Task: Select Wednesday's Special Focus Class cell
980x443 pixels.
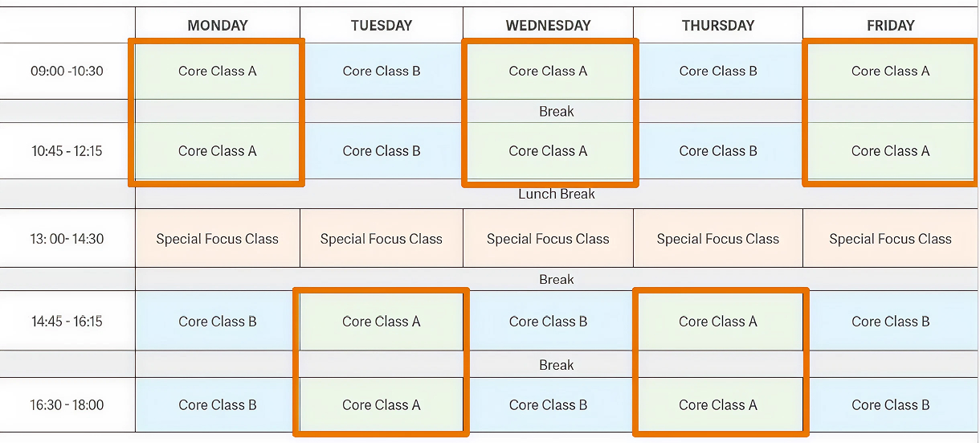Action: [548, 239]
